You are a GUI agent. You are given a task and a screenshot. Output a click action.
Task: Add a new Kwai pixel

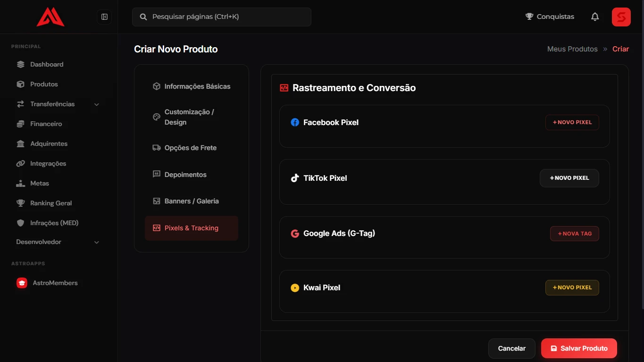point(572,287)
